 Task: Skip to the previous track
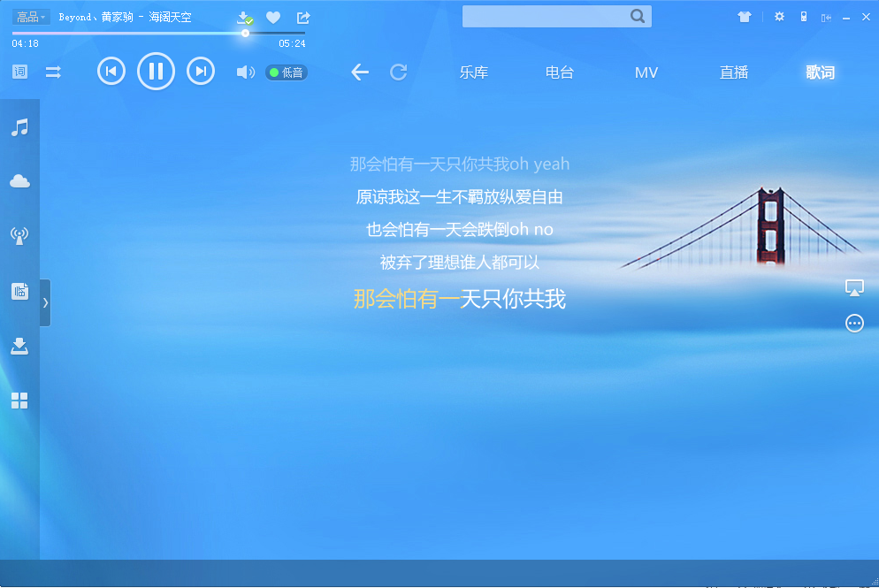tap(111, 72)
